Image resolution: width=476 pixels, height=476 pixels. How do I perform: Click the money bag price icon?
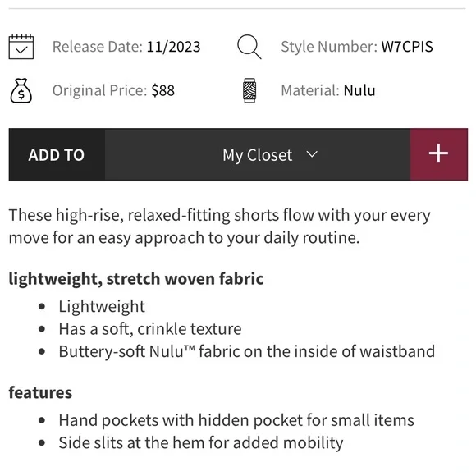point(21,90)
